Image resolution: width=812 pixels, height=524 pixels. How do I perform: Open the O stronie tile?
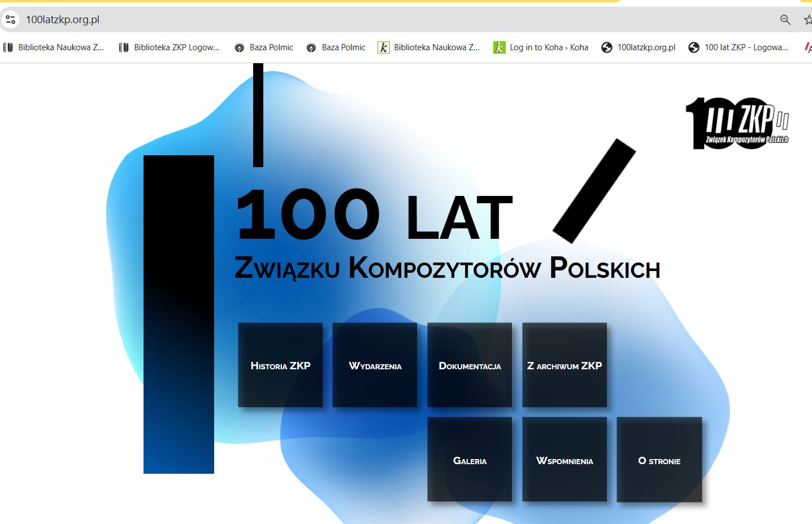[659, 460]
